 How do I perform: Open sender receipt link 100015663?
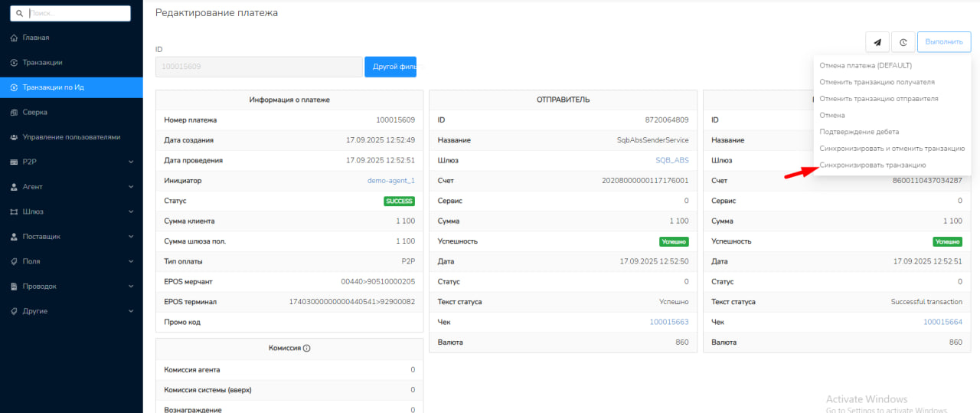click(x=668, y=322)
